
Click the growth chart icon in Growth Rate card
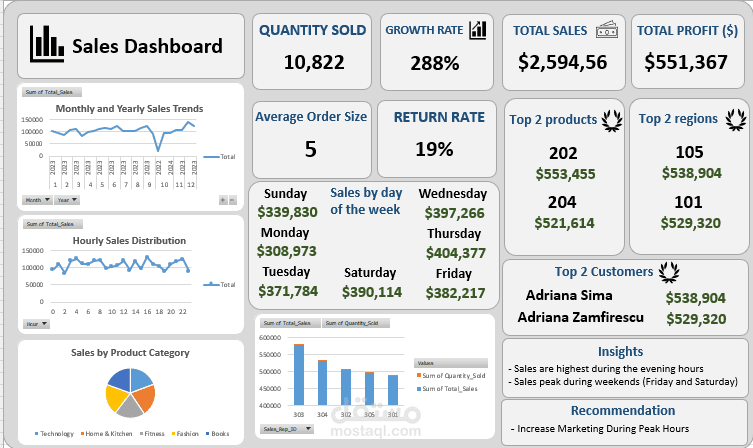coord(478,30)
